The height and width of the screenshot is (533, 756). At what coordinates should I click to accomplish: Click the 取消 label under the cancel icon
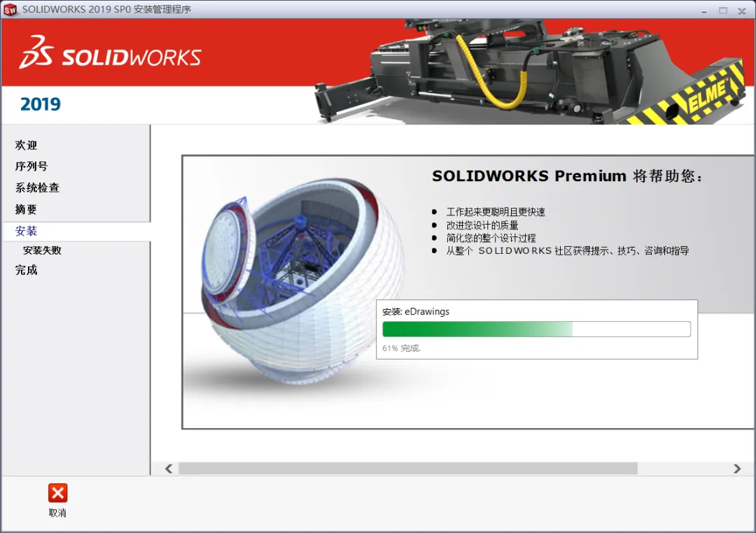coord(57,513)
